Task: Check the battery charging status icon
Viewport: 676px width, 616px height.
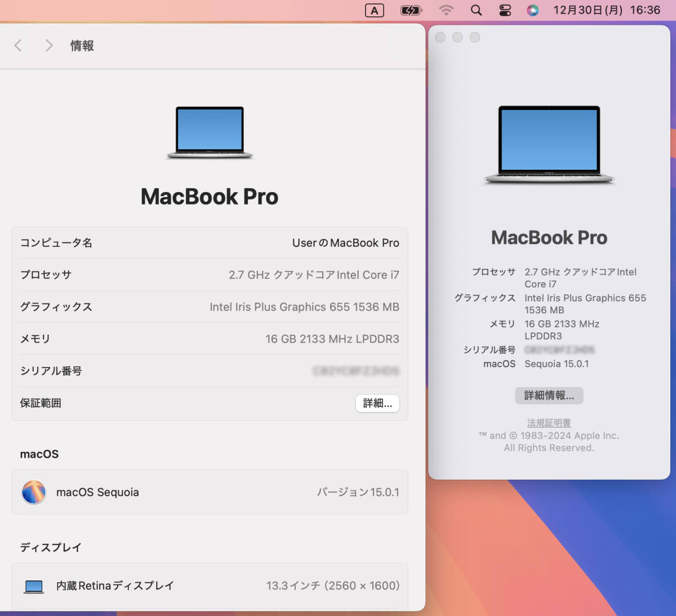Action: (x=411, y=10)
